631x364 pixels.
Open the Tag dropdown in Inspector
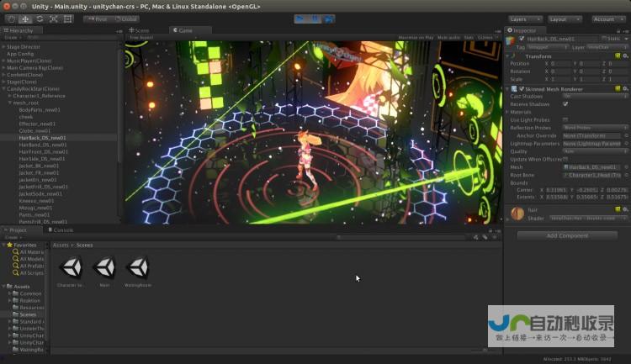point(548,47)
